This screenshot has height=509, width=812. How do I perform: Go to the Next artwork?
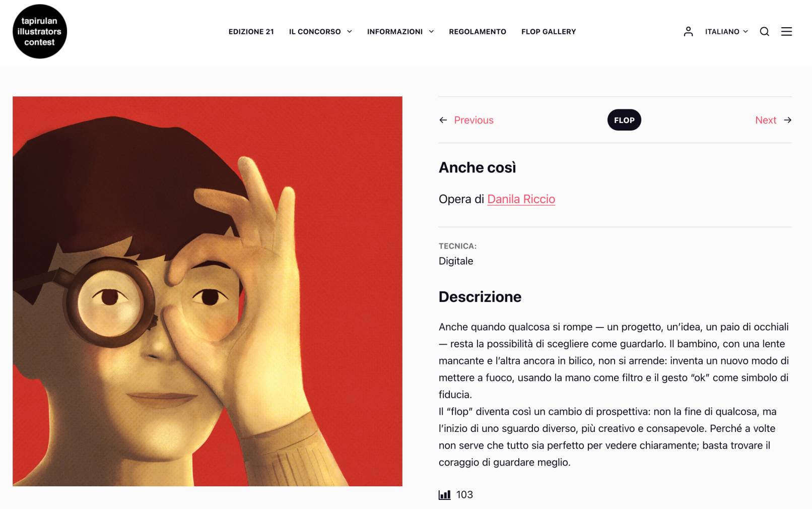coord(766,120)
